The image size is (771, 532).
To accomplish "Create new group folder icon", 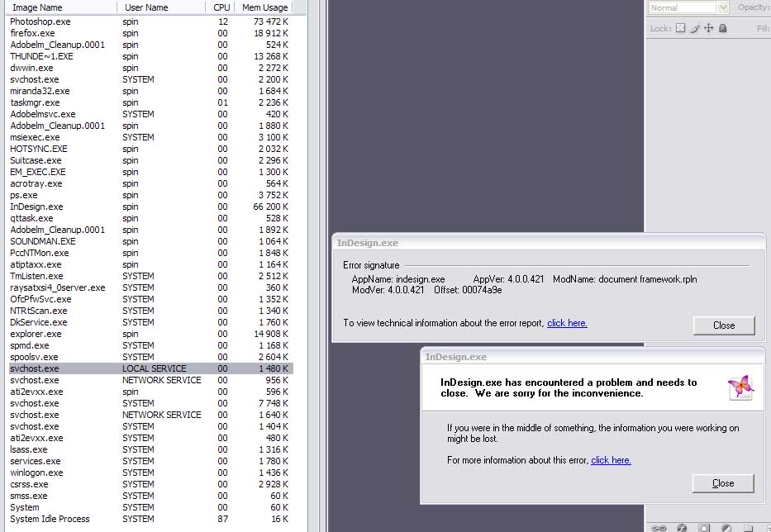I will pyautogui.click(x=748, y=528).
